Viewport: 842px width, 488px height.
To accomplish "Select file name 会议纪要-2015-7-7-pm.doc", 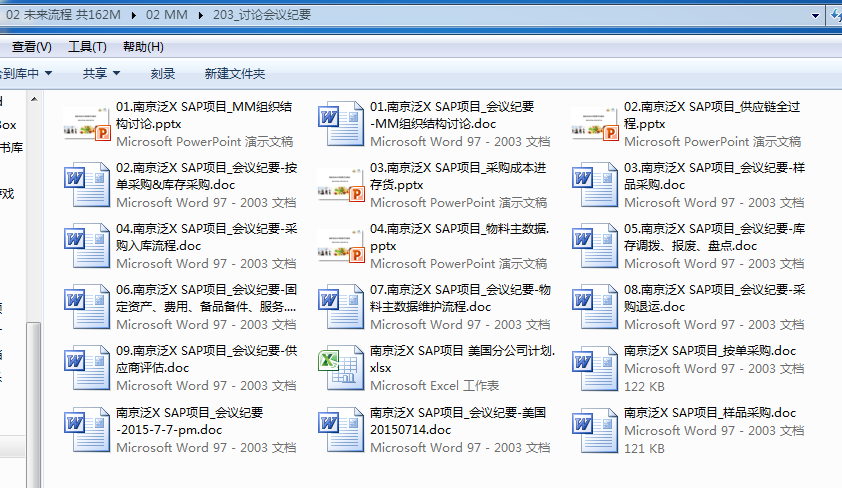I will [x=190, y=421].
